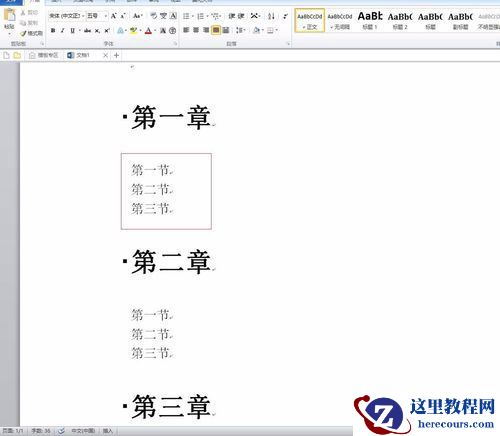The image size is (500, 436).
Task: Toggle justified alignment
Action: (216, 30)
